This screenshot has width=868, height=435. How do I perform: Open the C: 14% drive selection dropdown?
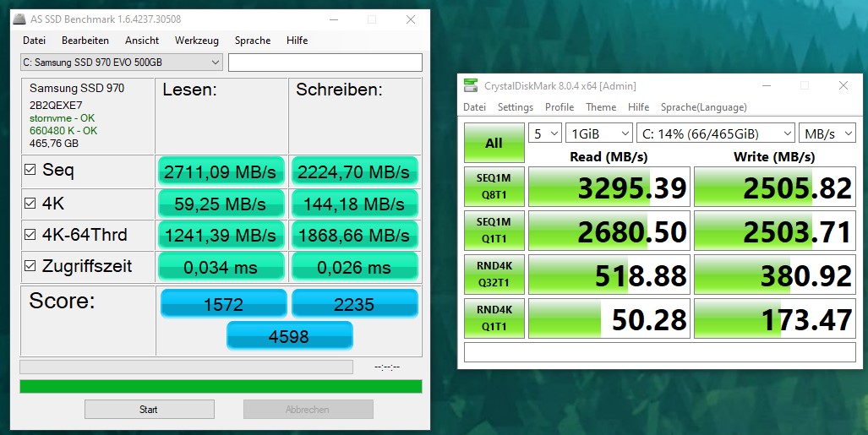pos(716,133)
